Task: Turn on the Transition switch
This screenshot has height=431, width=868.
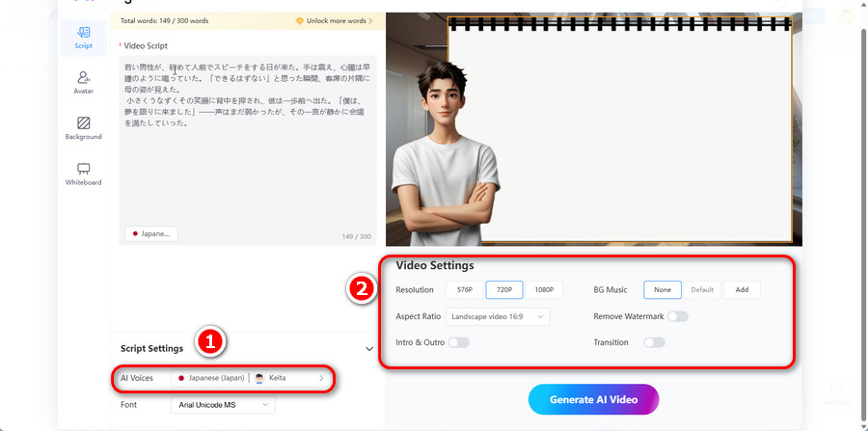Action: [x=654, y=342]
